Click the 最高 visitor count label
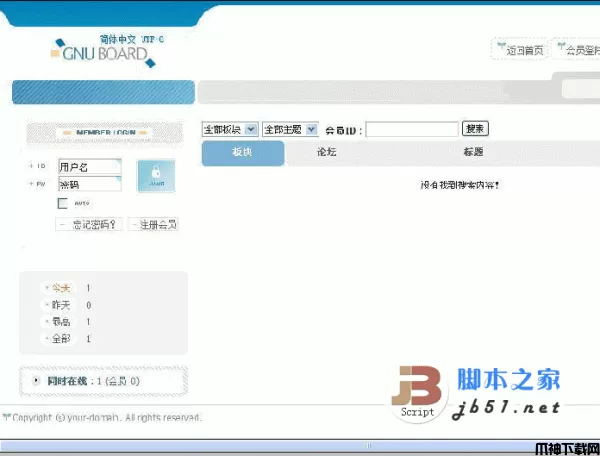Viewport: 600px width, 456px height. pyautogui.click(x=59, y=322)
